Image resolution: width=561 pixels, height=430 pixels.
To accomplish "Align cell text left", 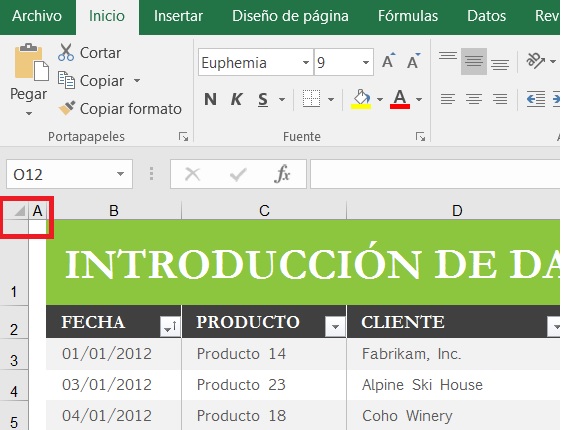I will (448, 99).
